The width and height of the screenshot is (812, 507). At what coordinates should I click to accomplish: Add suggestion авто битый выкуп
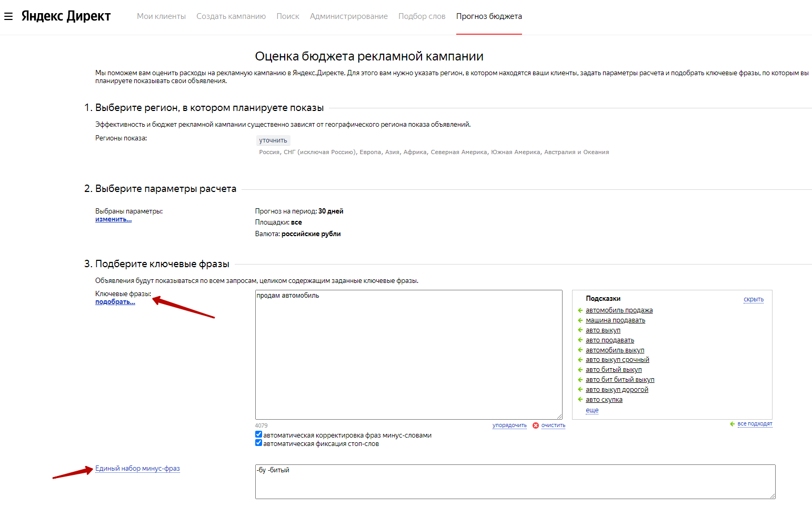(x=614, y=370)
